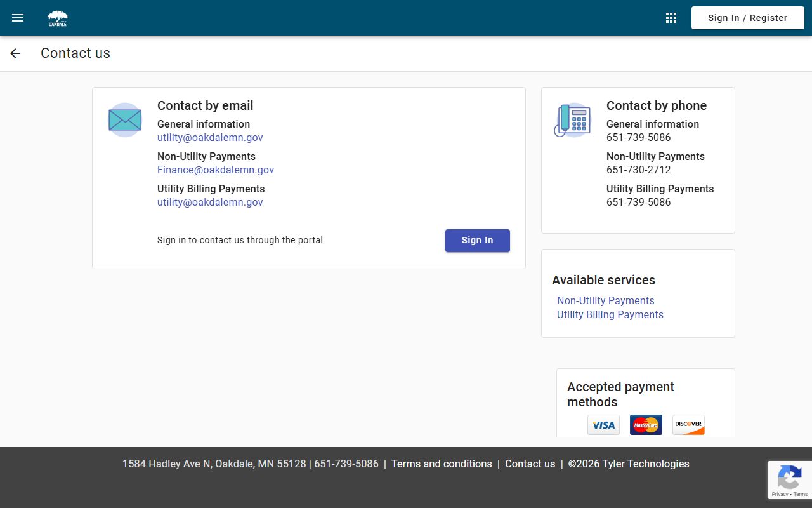Viewport: 812px width, 508px height.
Task: Open the Finance@oakdalemn.gov email link
Action: coord(216,170)
